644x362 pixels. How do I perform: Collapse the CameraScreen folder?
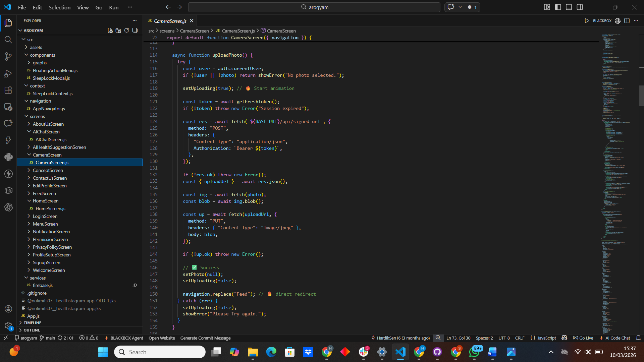47,155
